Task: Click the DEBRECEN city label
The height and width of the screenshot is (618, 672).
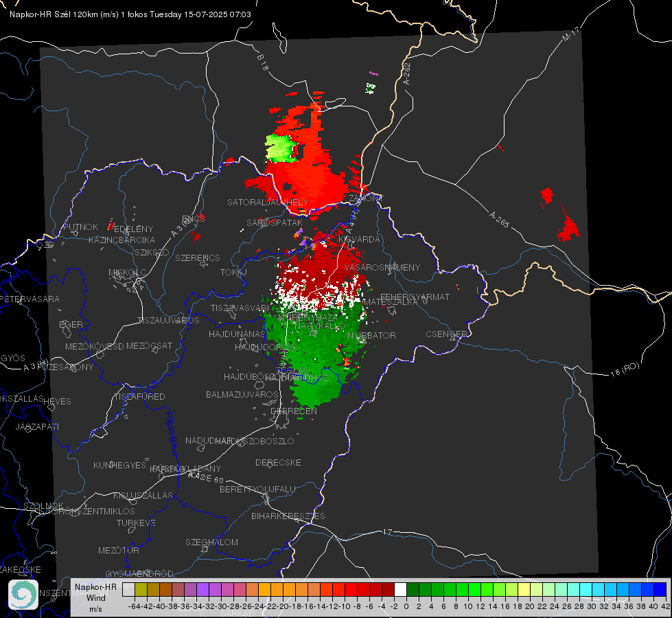Action: (294, 411)
